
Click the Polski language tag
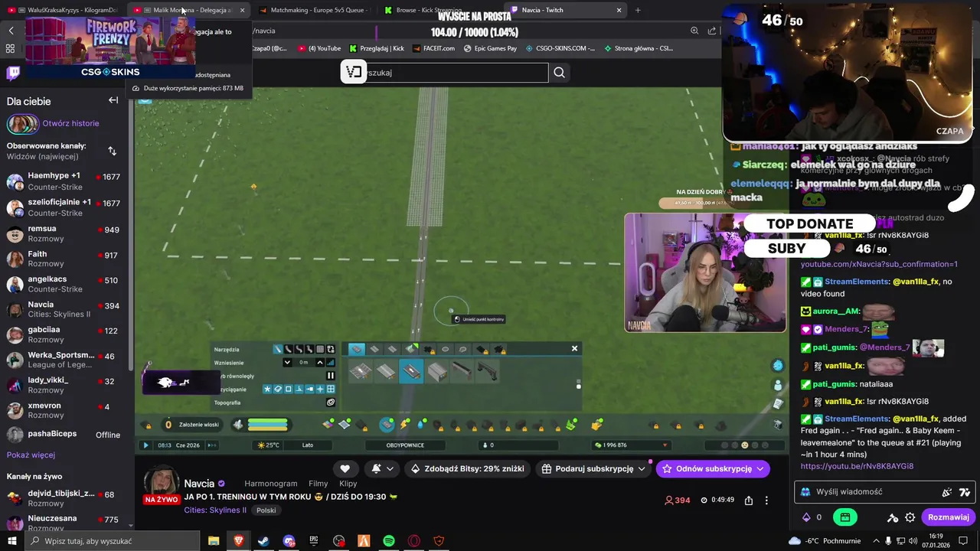[x=266, y=510]
